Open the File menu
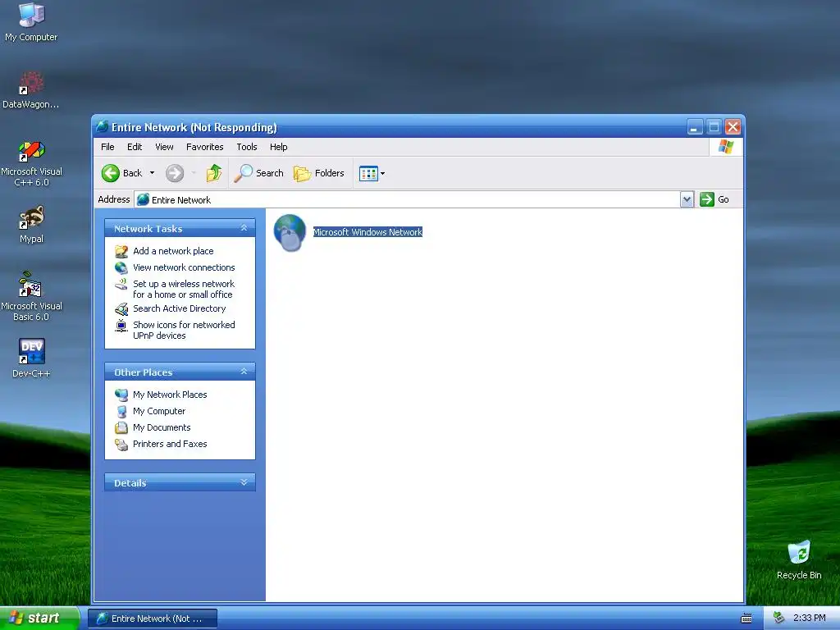 pos(107,147)
